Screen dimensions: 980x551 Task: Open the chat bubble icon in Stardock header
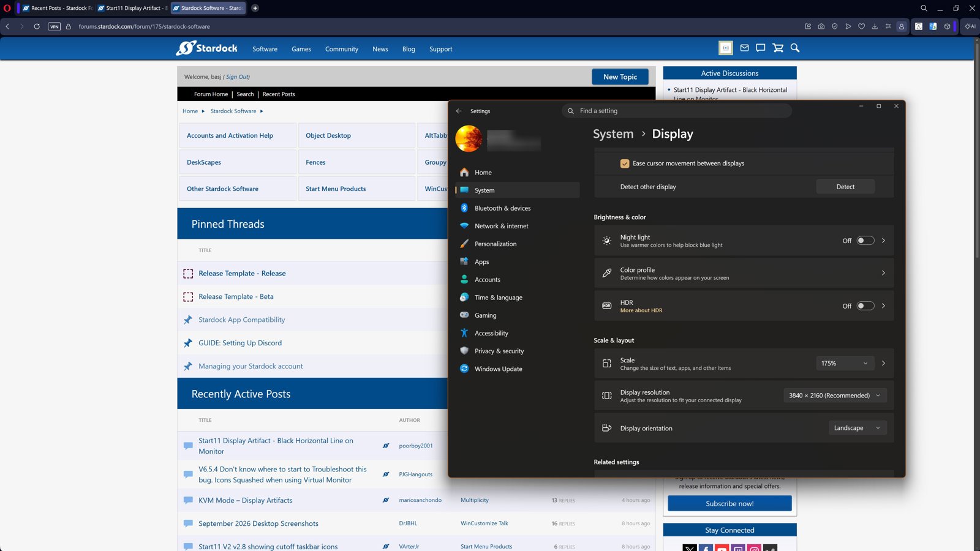click(761, 48)
